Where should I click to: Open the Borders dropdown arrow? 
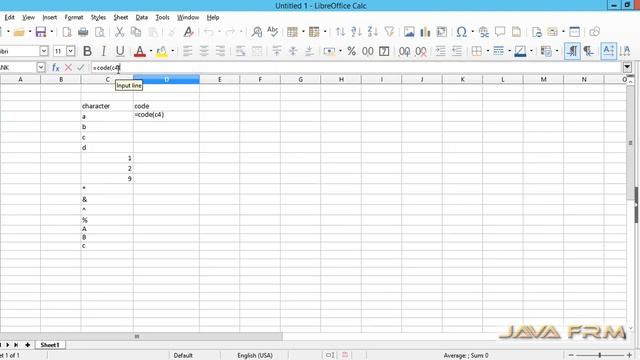click(487, 51)
